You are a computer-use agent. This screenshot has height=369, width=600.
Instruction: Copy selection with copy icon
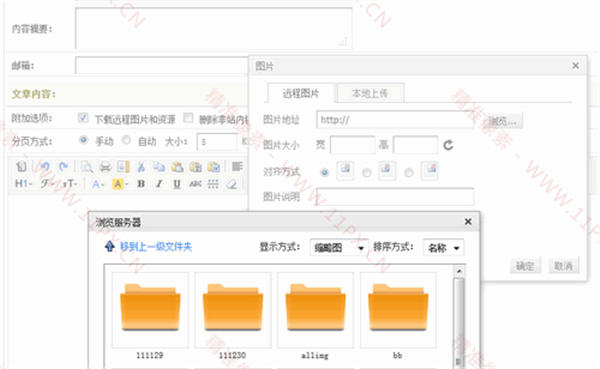point(159,167)
